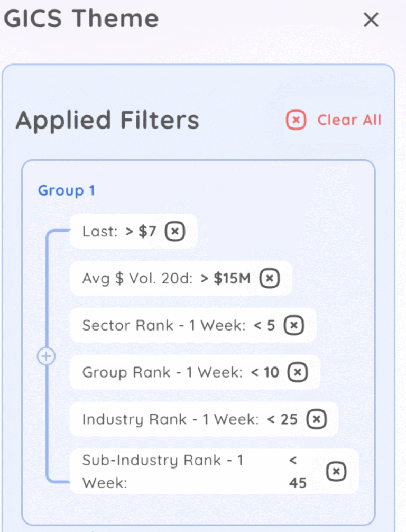Remove the "Avg $ Vol. 20d" filter
The image size is (406, 532).
[270, 278]
